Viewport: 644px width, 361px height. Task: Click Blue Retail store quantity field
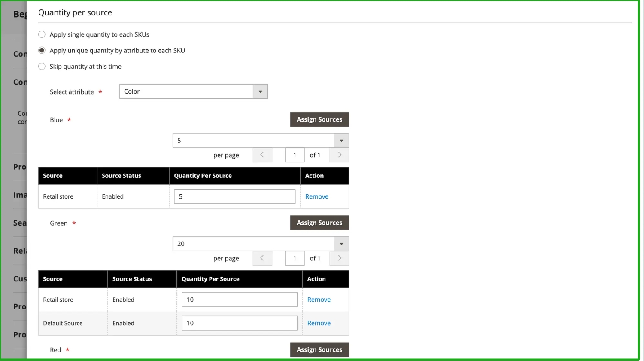coord(234,196)
